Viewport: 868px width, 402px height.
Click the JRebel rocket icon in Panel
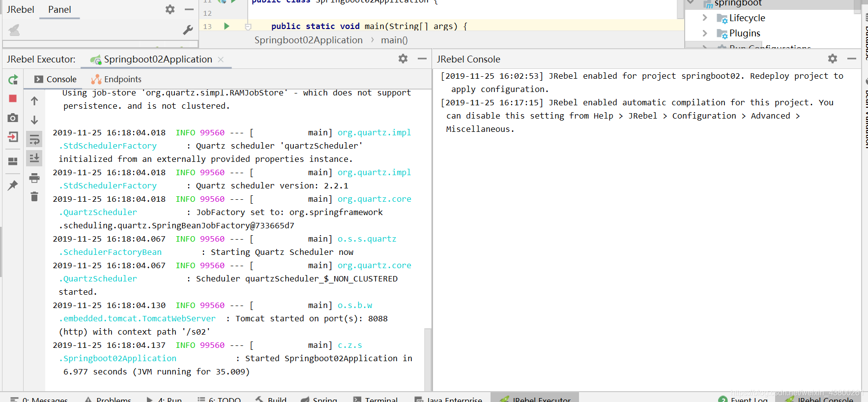click(14, 30)
